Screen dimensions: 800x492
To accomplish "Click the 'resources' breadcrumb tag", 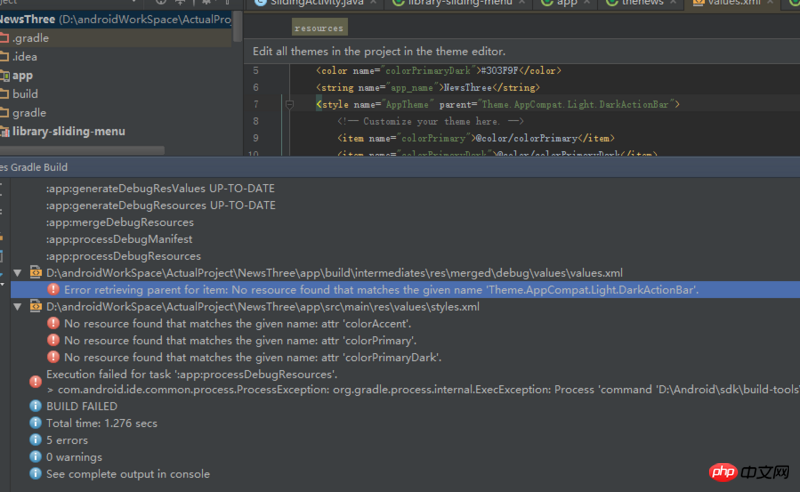I will point(318,28).
